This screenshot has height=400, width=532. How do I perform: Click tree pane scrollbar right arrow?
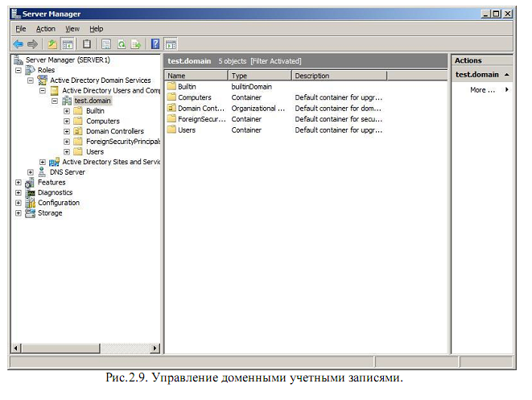click(155, 348)
